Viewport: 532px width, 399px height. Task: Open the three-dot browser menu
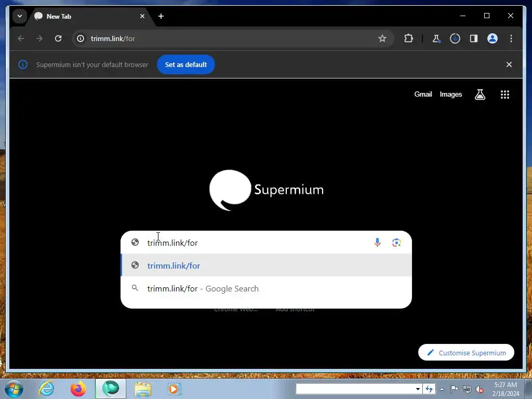pyautogui.click(x=511, y=38)
